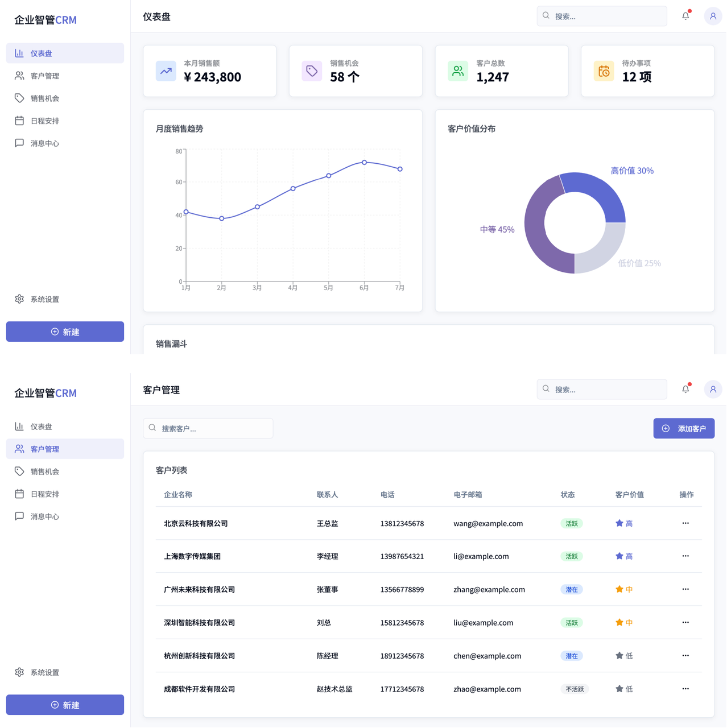
Task: Select the 4月 data point on sales trend chart
Action: (x=293, y=188)
